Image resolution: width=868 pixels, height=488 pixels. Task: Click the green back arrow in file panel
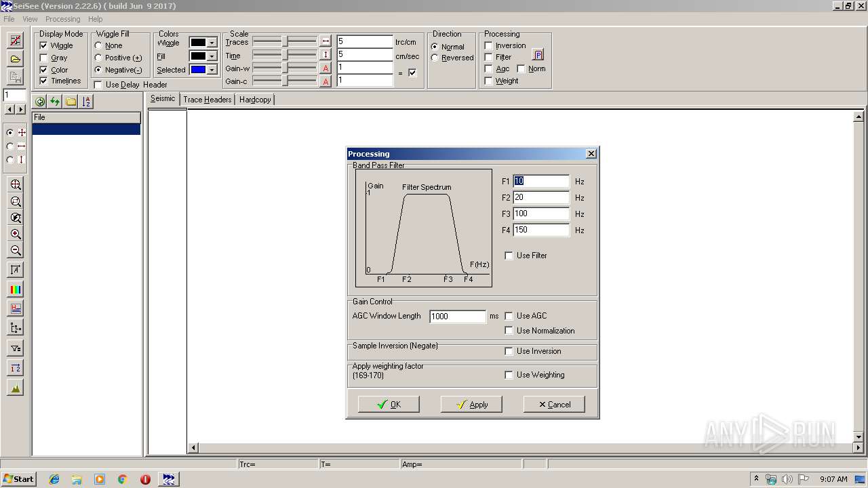tap(40, 102)
